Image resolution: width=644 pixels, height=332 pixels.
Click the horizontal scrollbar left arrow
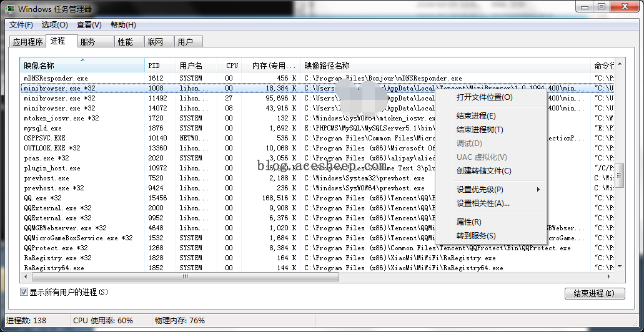[x=26, y=277]
